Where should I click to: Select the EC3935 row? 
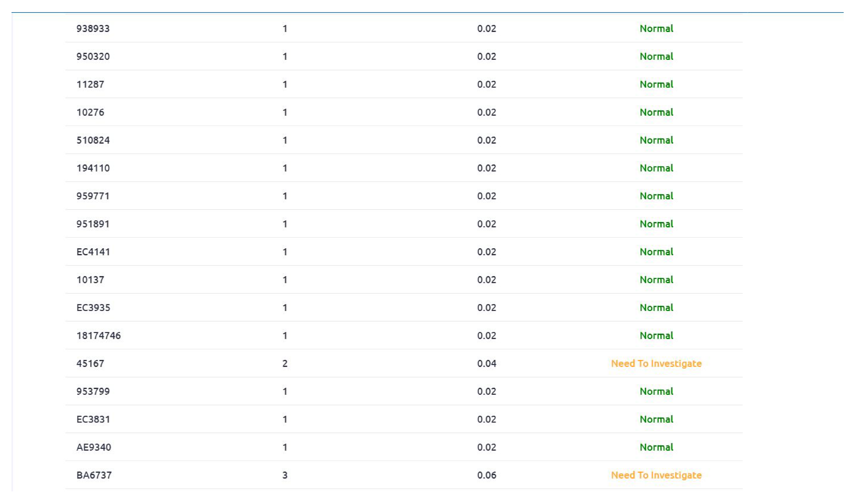click(x=93, y=308)
